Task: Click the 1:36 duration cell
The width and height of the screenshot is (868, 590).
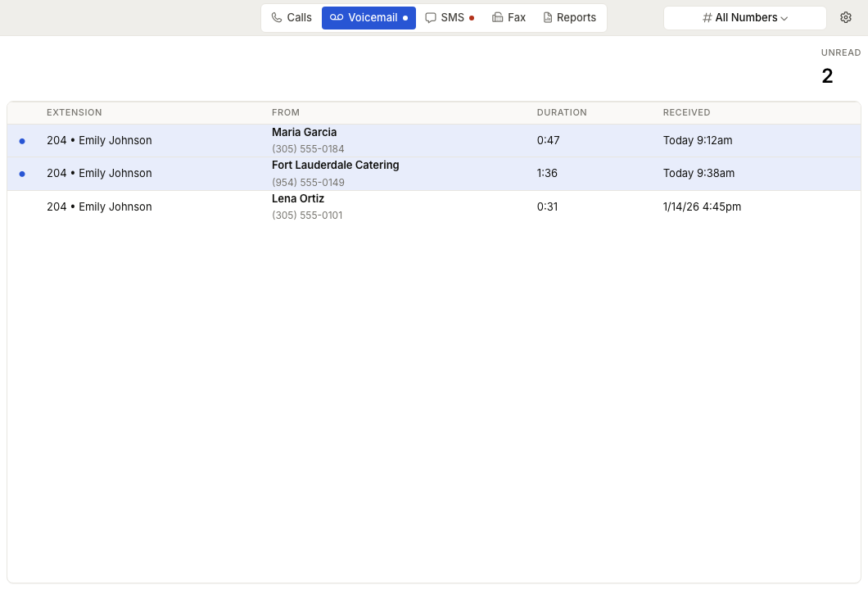Action: [x=547, y=174]
